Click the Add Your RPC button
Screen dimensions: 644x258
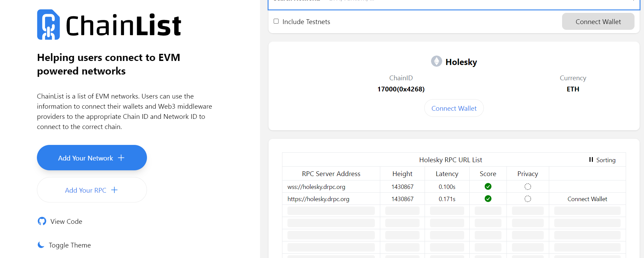92,190
